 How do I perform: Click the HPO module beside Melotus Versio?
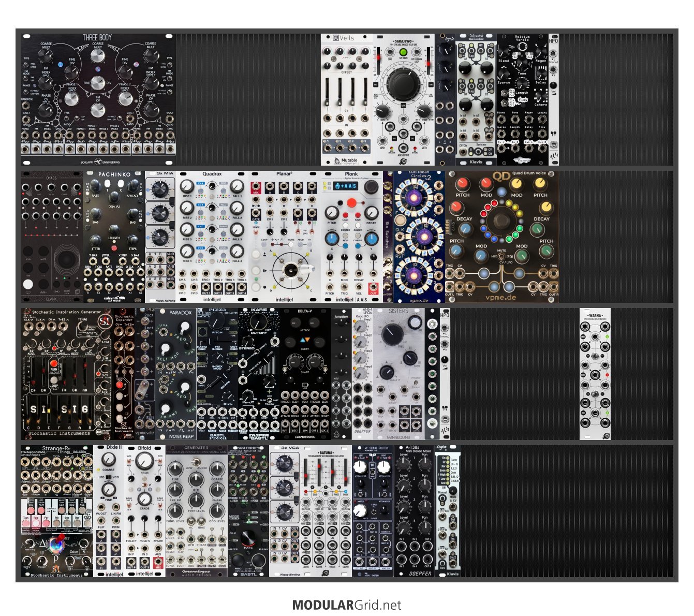tap(554, 100)
